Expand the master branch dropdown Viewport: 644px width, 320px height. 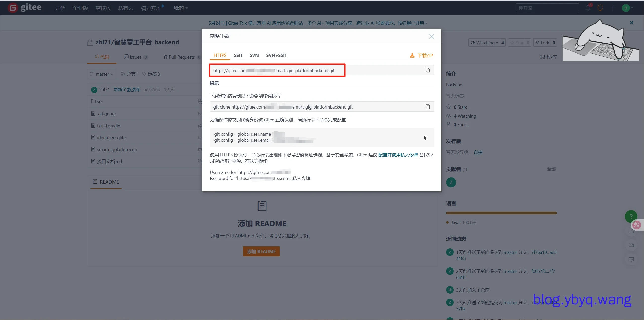click(x=102, y=74)
